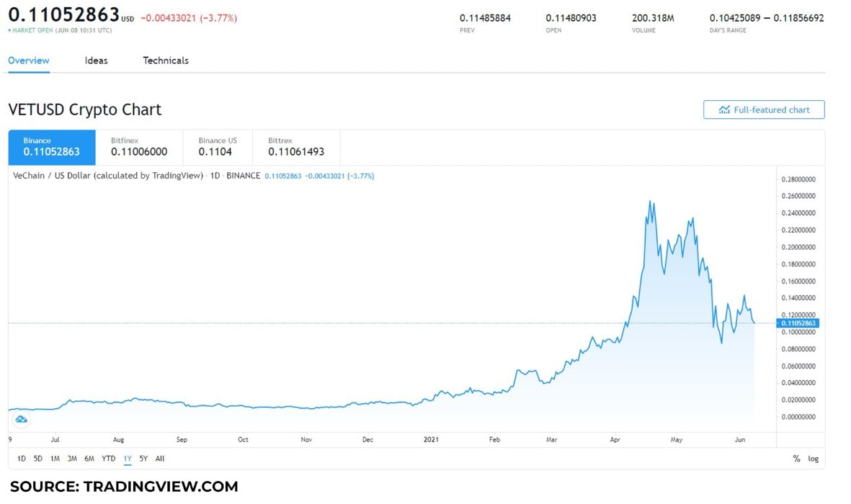Choose the YTD timeframe
Viewport: 851px width, 504px height.
pyautogui.click(x=108, y=458)
